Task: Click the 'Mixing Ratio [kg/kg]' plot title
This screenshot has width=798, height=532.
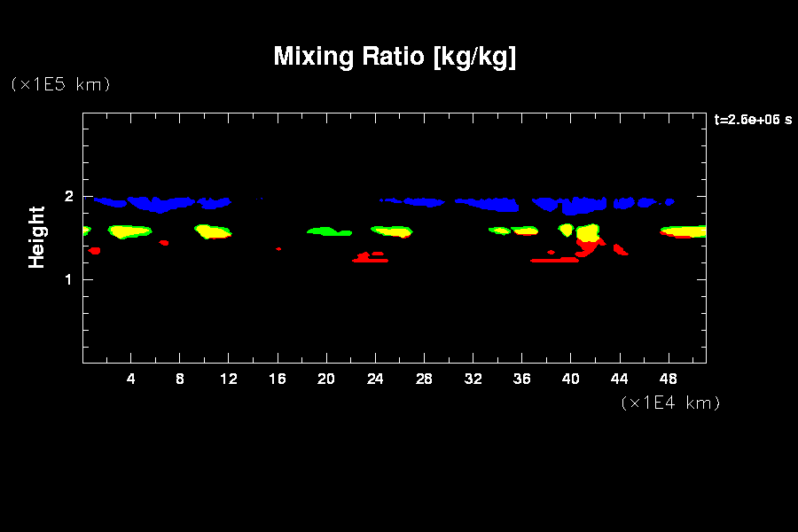Action: click(395, 57)
